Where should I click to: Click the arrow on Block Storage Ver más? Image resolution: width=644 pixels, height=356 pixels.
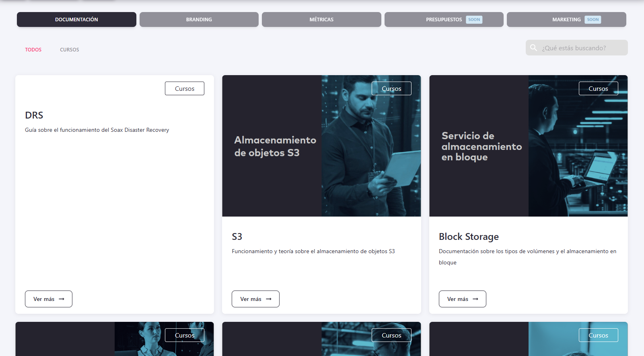tap(475, 299)
